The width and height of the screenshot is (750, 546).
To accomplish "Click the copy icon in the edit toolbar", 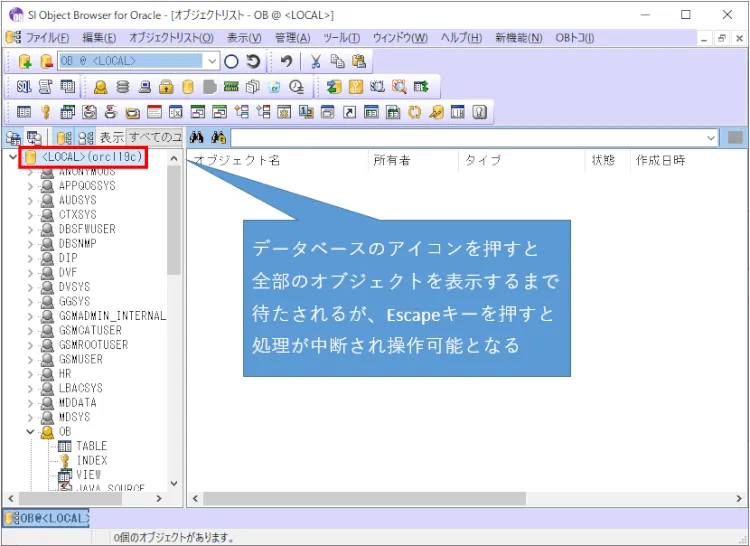I will [337, 61].
